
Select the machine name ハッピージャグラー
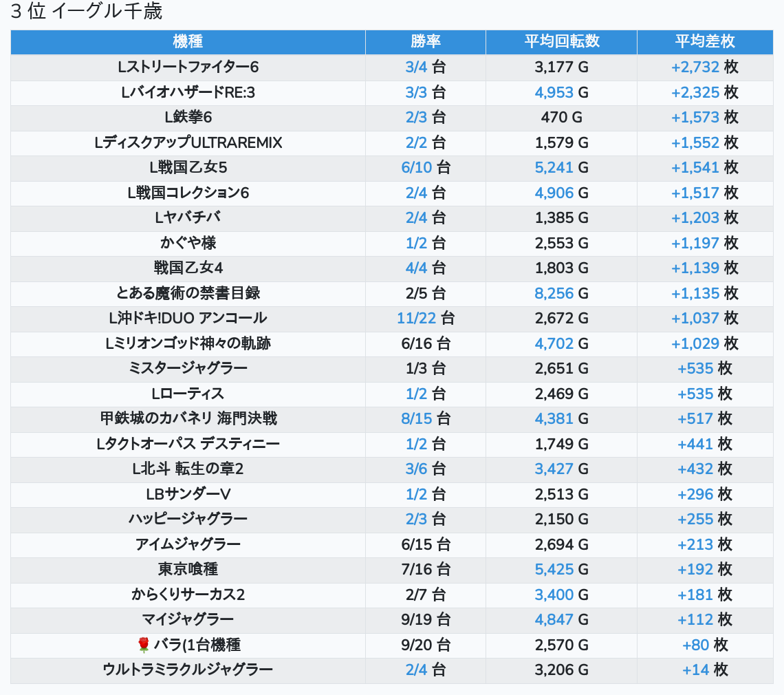pyautogui.click(x=188, y=520)
